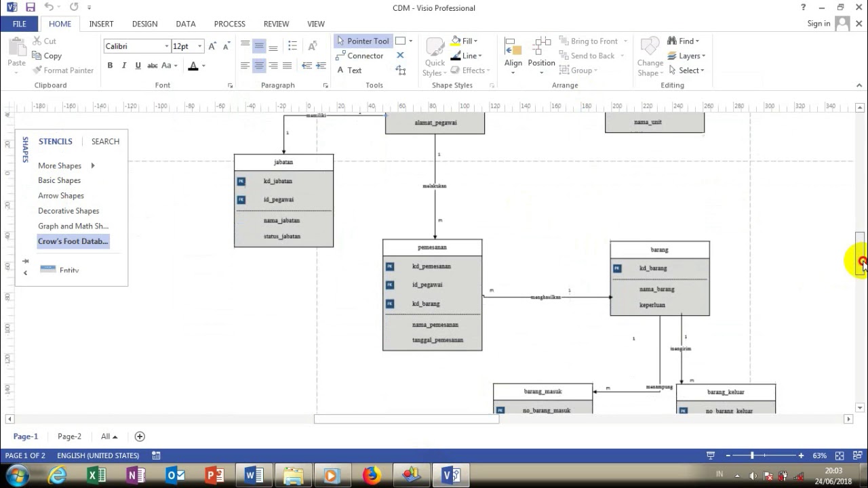Open Excel from the taskbar
This screenshot has height=488, width=868.
96,476
